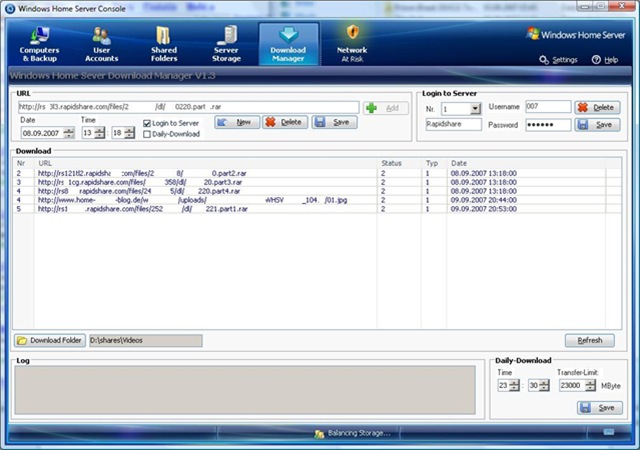Screen dimensions: 640x450
Task: Click the Typ column header
Action: point(434,163)
